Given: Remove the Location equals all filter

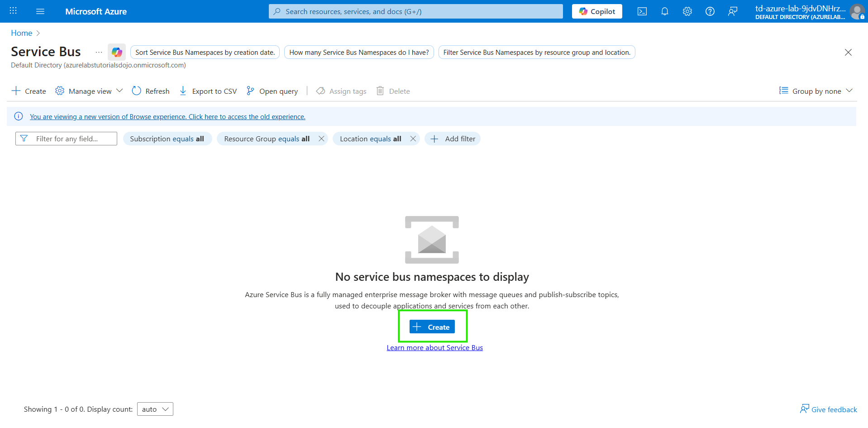Looking at the screenshot, I should click(x=413, y=139).
